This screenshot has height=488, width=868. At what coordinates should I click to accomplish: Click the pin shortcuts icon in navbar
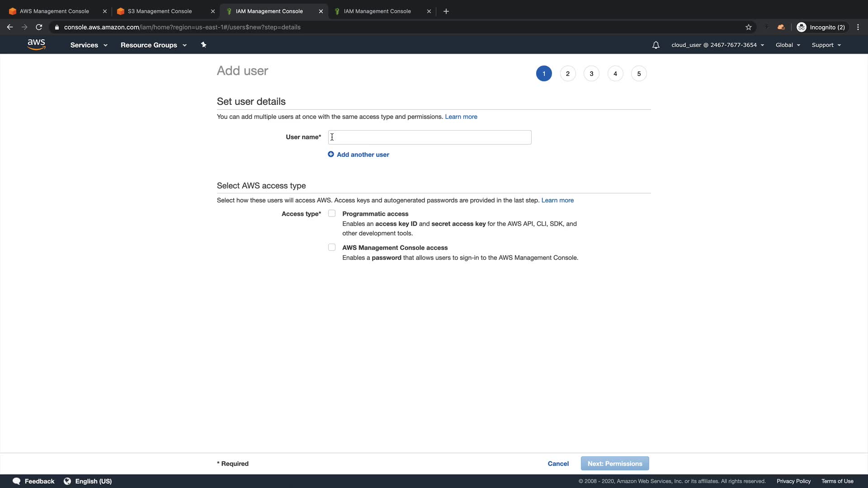pyautogui.click(x=203, y=45)
